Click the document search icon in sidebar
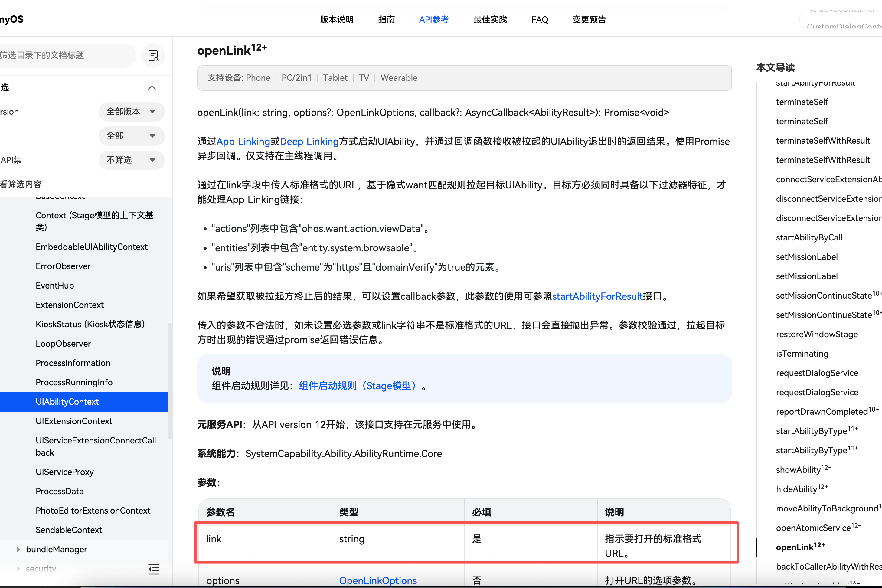Image resolution: width=882 pixels, height=588 pixels. tap(153, 55)
